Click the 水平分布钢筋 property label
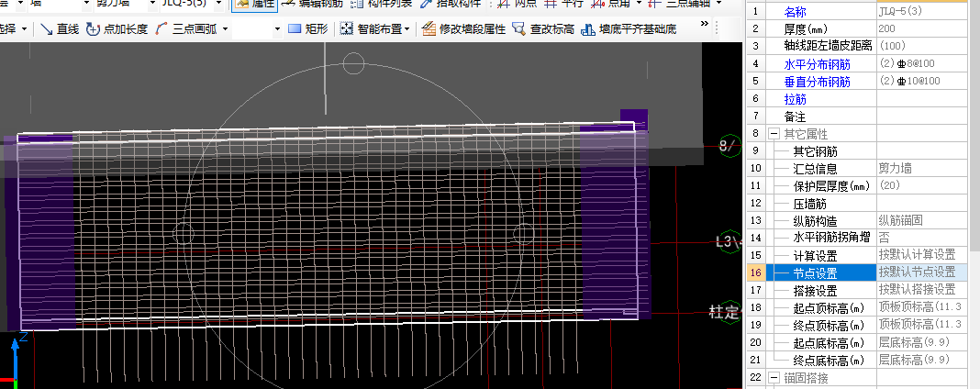 point(818,64)
